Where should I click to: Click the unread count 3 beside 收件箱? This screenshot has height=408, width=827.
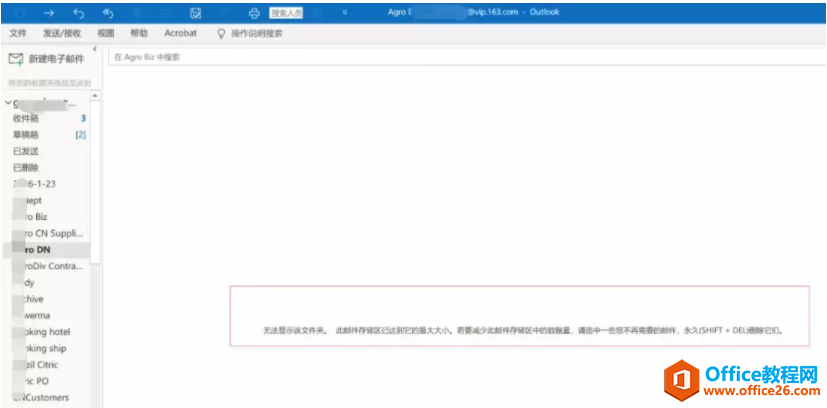coord(83,119)
